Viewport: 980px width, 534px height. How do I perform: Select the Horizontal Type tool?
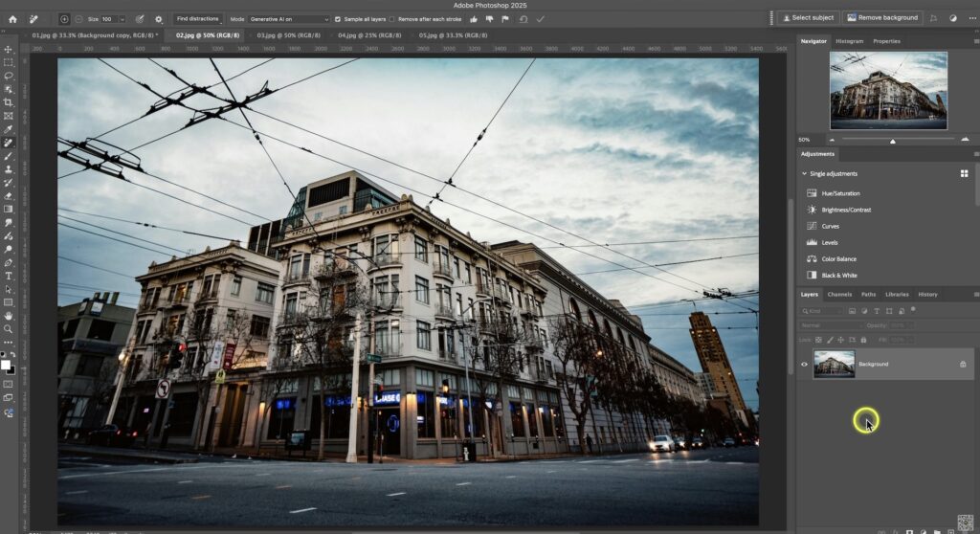click(x=8, y=276)
